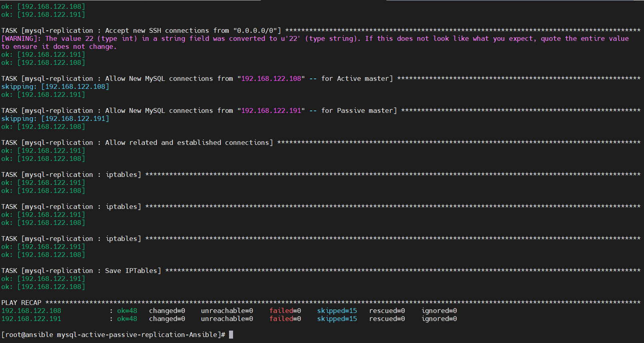The image size is (644, 343).
Task: Click 'ignored=0' in the 192.168.122.191 recap row
Action: pyautogui.click(x=439, y=319)
